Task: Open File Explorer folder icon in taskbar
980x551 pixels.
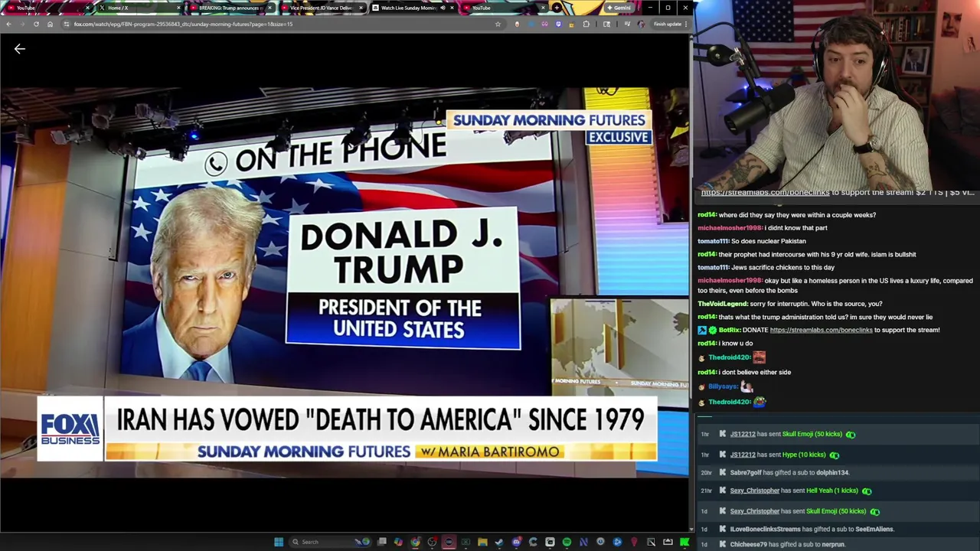Action: click(482, 542)
